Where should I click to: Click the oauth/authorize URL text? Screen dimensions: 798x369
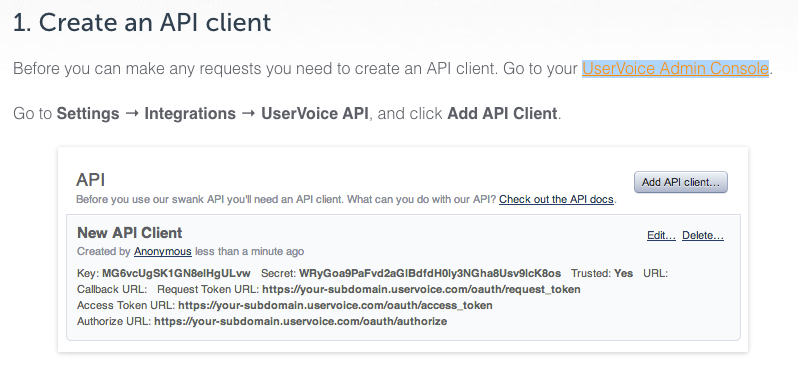tap(301, 322)
